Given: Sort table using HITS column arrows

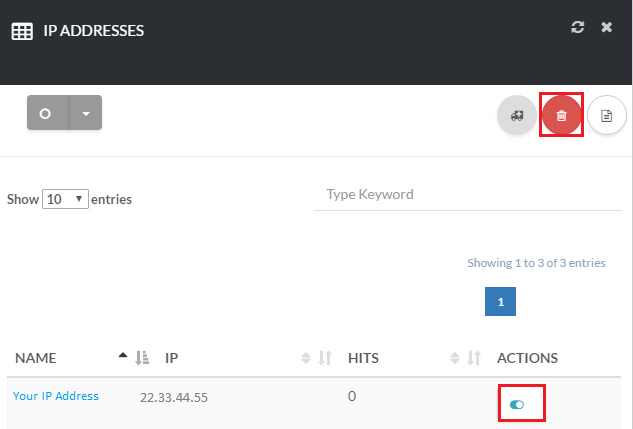Looking at the screenshot, I should pos(463,357).
